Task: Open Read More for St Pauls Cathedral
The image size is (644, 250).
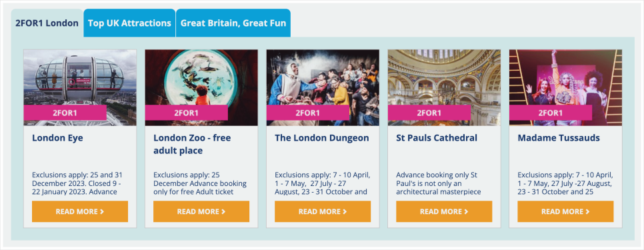Action: pos(444,211)
